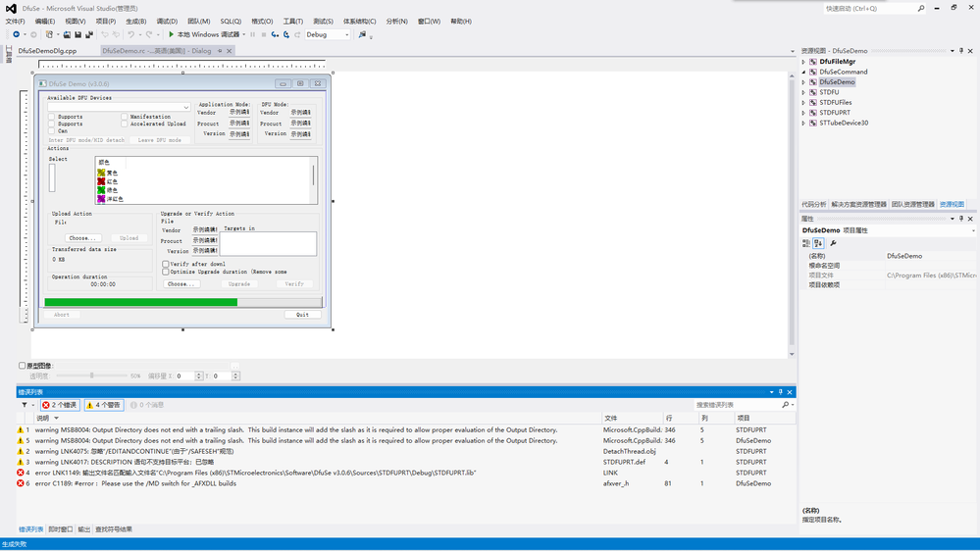Pin the error list panel
This screenshot has height=551, width=980.
click(x=780, y=392)
